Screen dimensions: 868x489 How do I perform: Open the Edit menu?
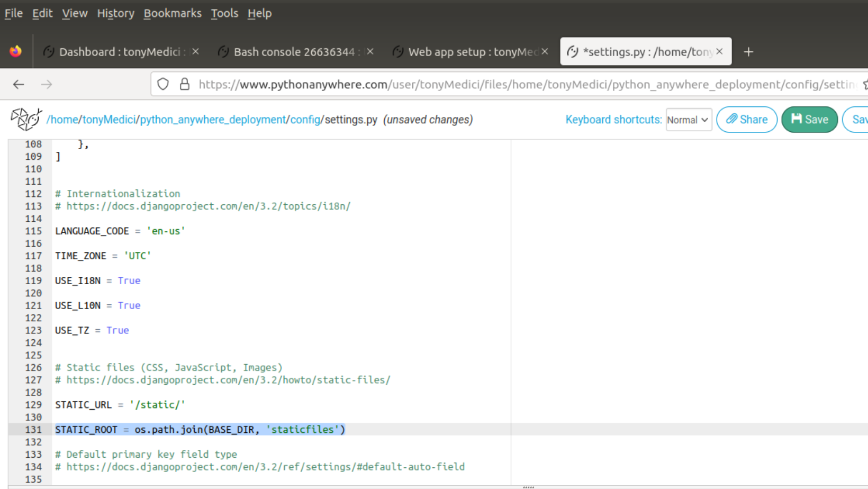[x=42, y=13]
